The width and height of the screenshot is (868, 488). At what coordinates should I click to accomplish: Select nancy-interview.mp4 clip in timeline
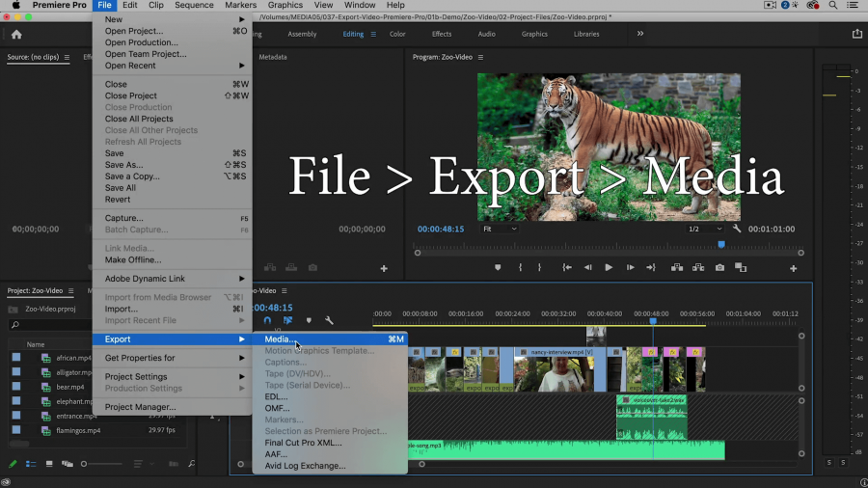[559, 369]
